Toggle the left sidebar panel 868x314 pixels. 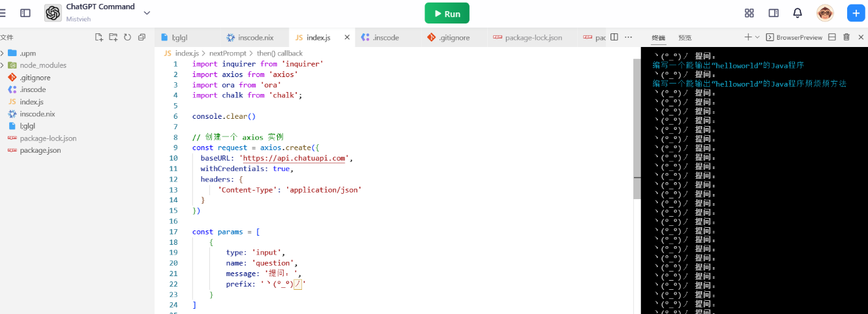(x=25, y=13)
